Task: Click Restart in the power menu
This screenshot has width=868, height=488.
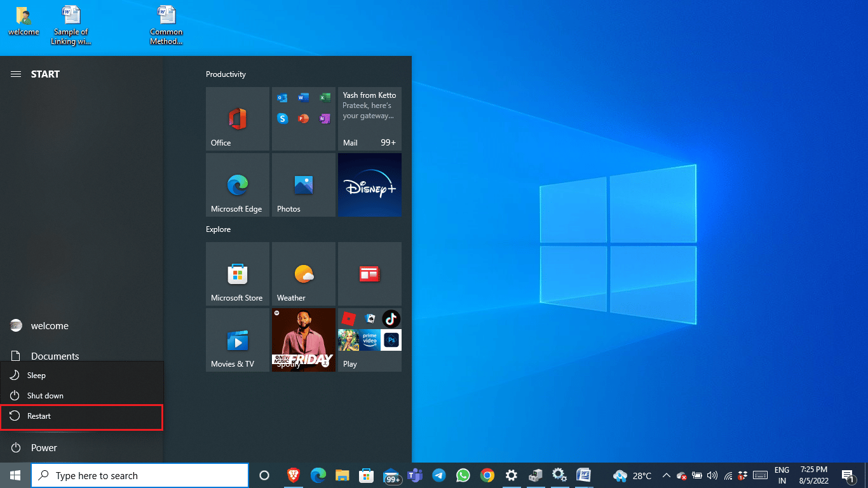Action: point(81,416)
